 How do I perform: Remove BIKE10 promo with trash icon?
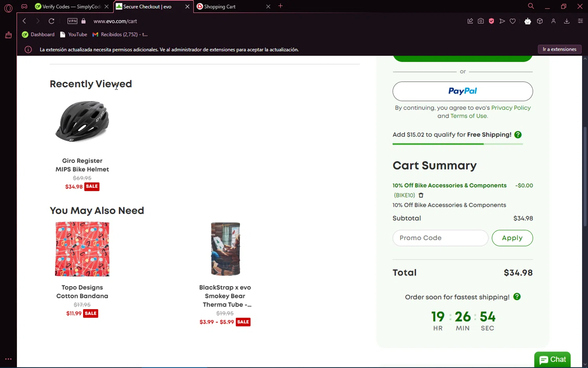click(421, 195)
